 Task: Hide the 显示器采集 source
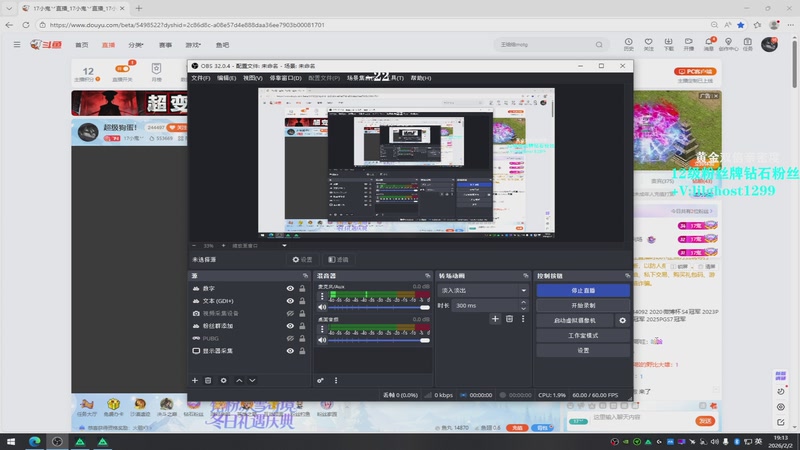290,351
